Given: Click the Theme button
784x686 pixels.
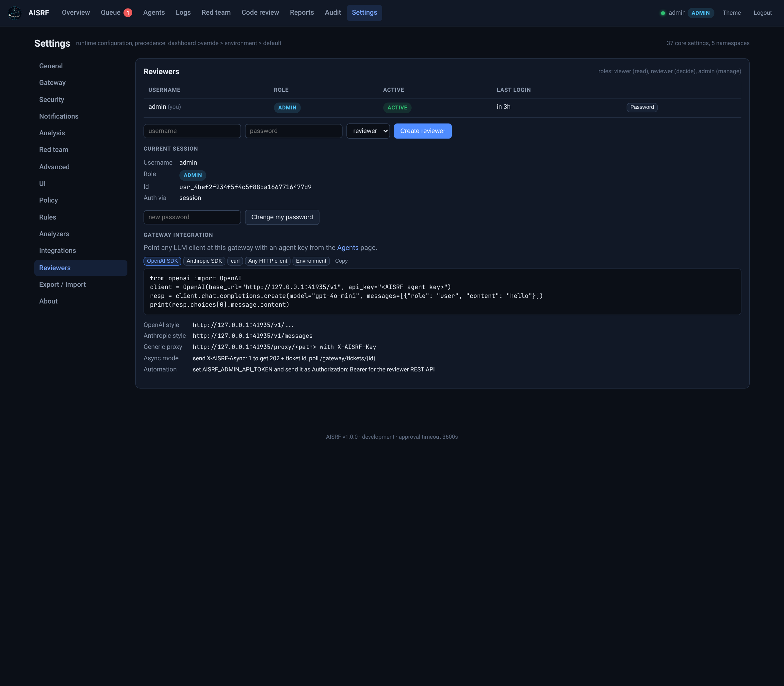Looking at the screenshot, I should click(731, 13).
